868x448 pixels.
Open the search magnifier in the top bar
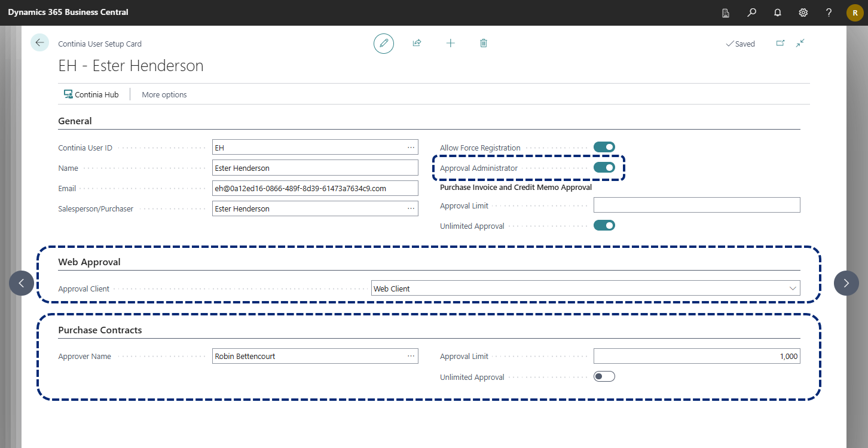pyautogui.click(x=752, y=13)
